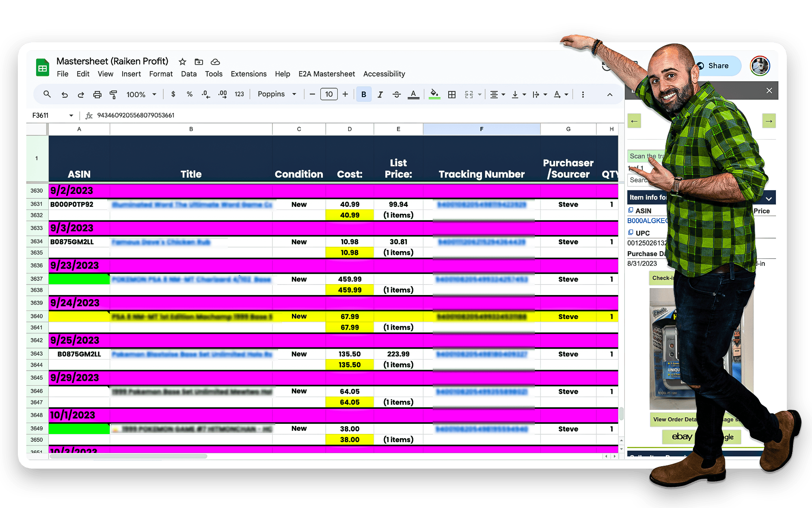
Task: Open the Google account avatar
Action: coord(760,66)
